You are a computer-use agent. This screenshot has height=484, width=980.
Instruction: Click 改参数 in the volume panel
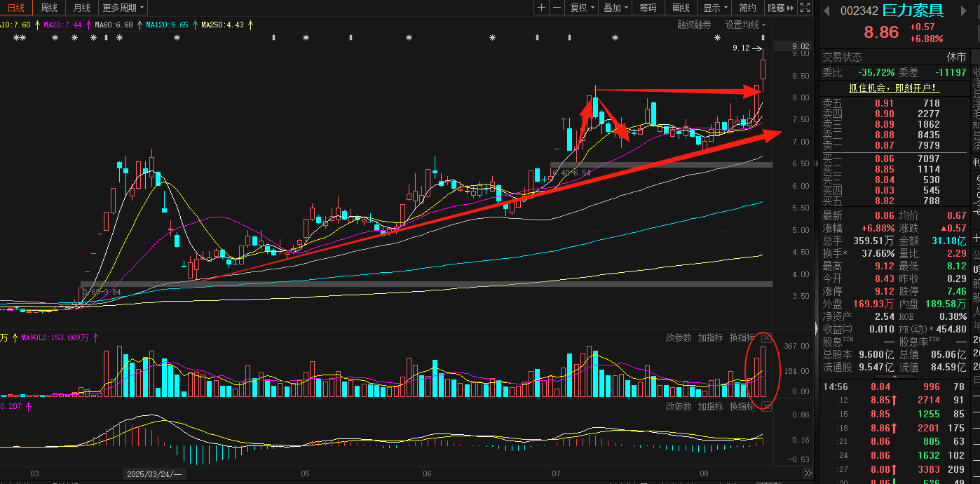pos(679,338)
